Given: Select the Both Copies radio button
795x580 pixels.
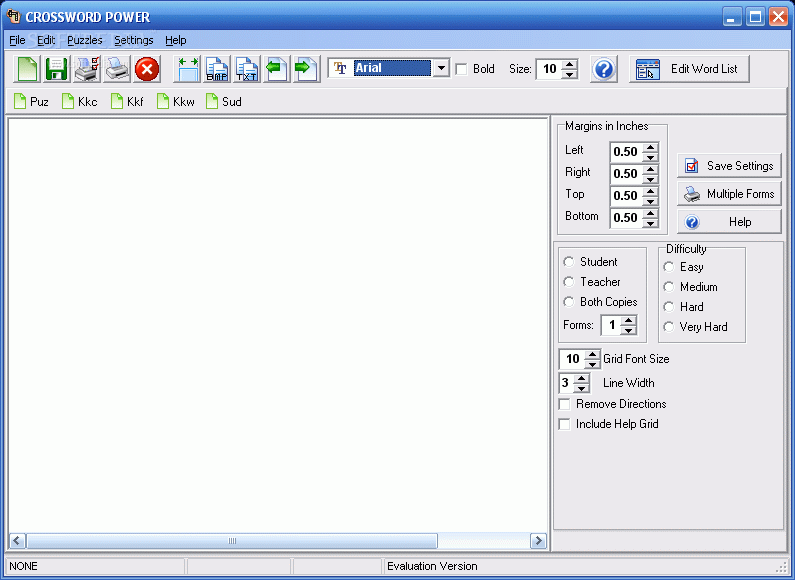Looking at the screenshot, I should 569,302.
